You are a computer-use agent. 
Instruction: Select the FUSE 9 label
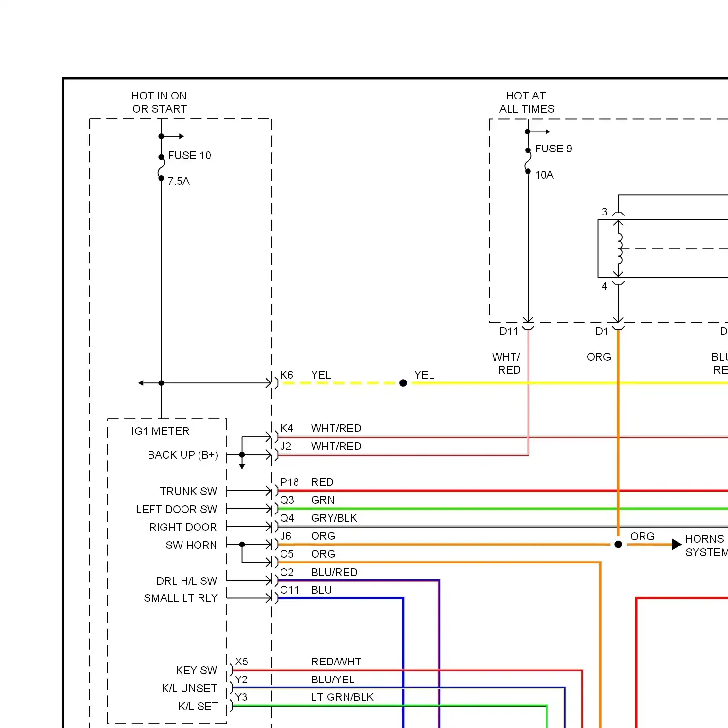click(553, 149)
